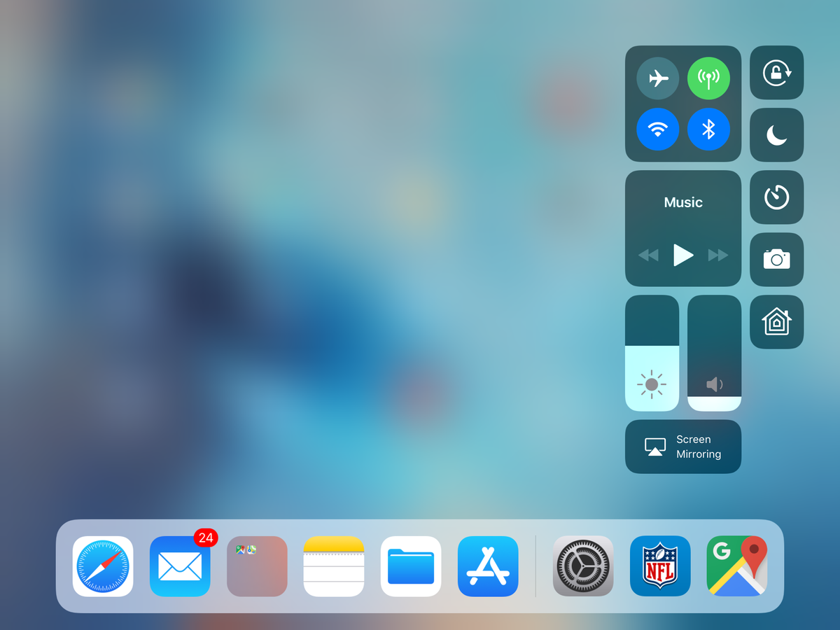
Task: Launch Camera from Control Center
Action: [776, 260]
